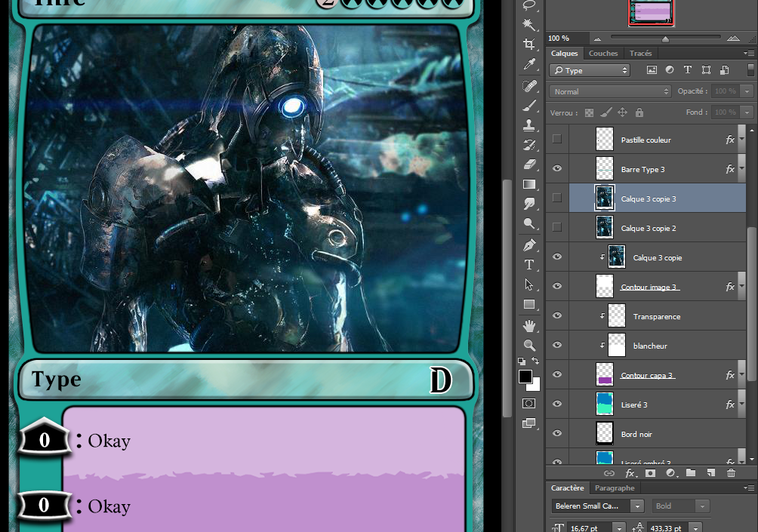Change screen mode
The image size is (758, 532).
(529, 423)
